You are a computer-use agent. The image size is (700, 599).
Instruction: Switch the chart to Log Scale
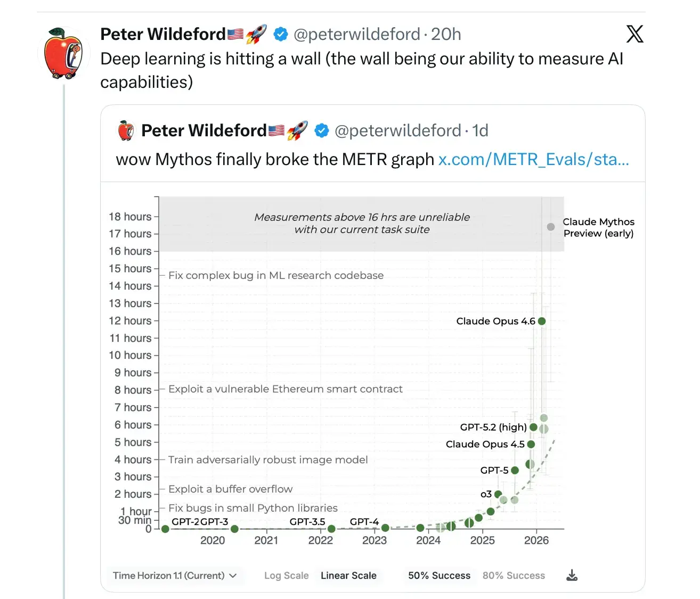tap(287, 576)
